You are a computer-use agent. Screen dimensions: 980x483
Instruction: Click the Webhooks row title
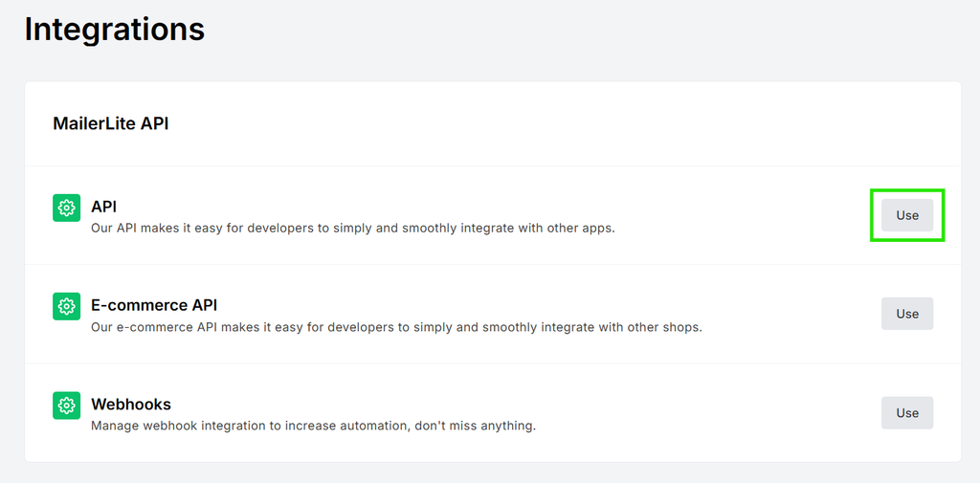point(131,405)
